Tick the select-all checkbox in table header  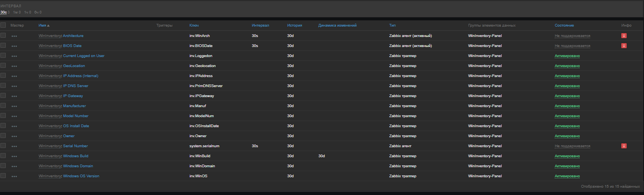click(3, 25)
